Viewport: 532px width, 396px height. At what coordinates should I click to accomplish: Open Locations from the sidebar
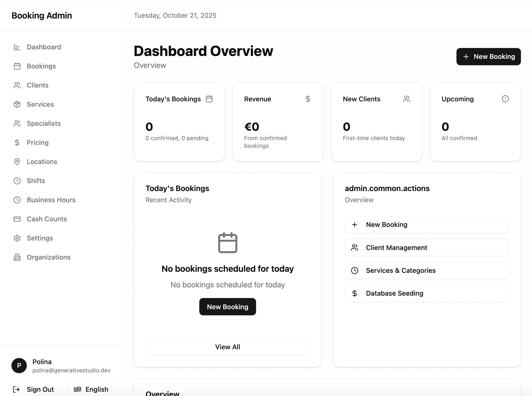point(61,162)
